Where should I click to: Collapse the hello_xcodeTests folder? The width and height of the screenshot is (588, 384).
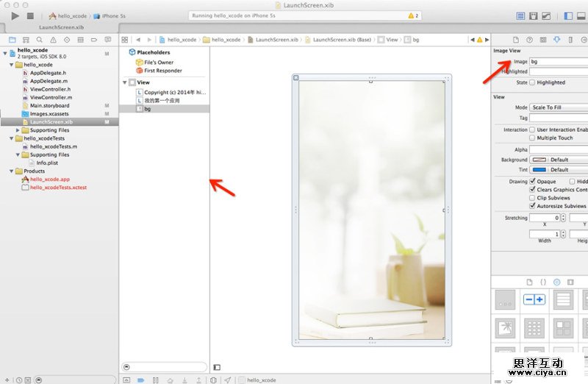[18, 138]
